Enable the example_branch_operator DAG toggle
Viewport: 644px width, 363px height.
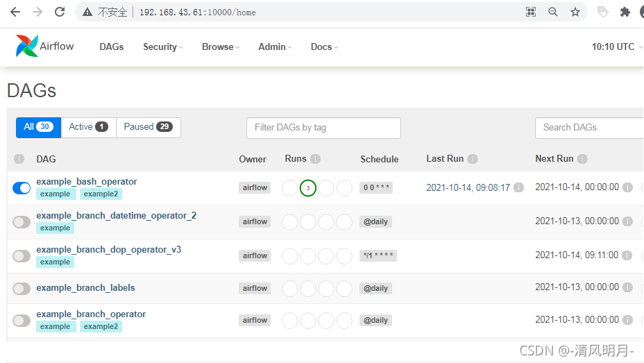(22, 321)
